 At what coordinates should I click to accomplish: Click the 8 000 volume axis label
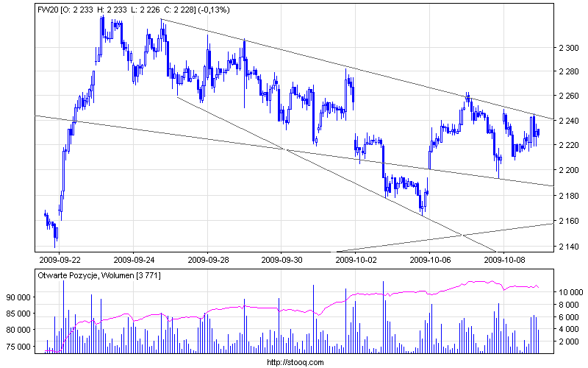pos(568,305)
